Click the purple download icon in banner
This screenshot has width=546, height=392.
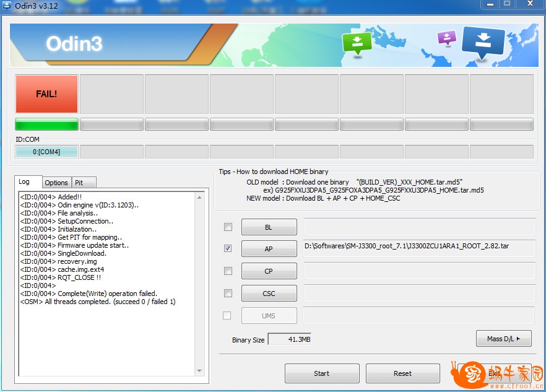[x=447, y=38]
